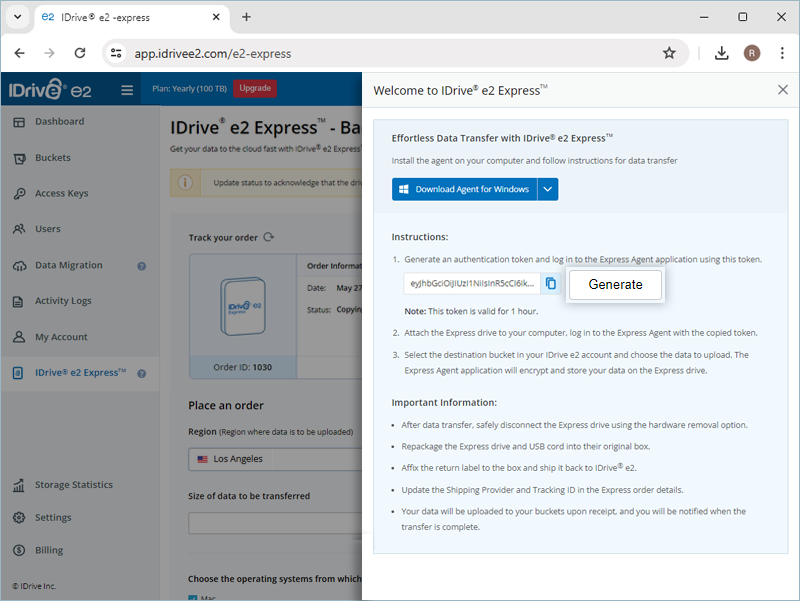This screenshot has width=800, height=601.
Task: Bookmark this page with the star icon
Action: point(669,53)
